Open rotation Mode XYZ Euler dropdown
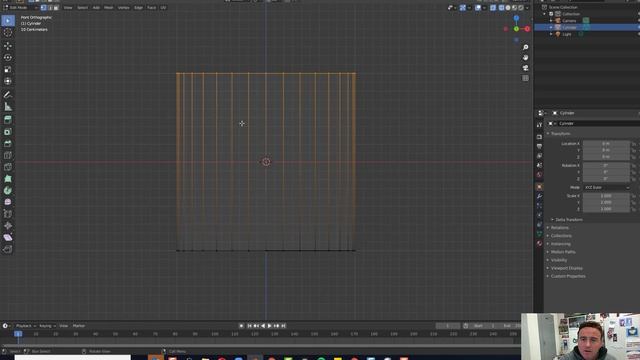Image resolution: width=640 pixels, height=360 pixels. tap(606, 187)
